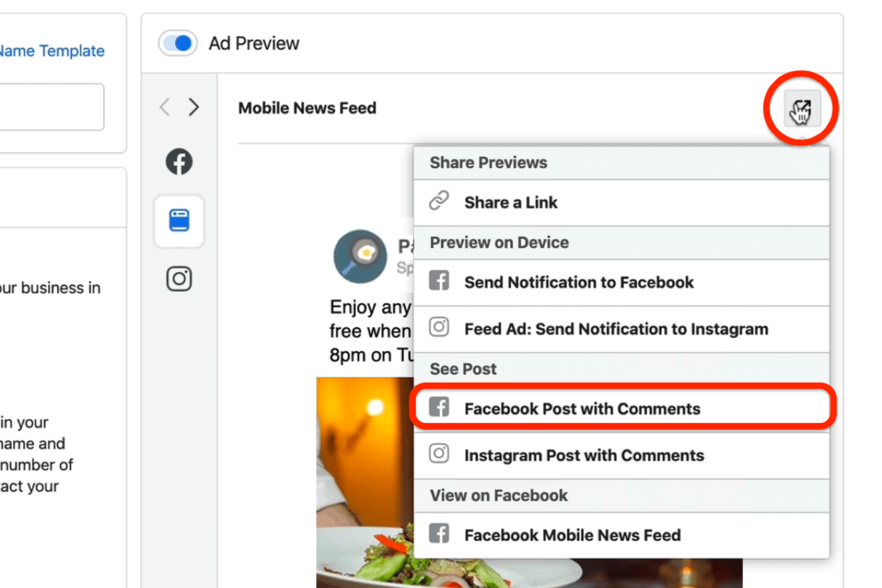Click the Share Previews section header
This screenshot has width=882, height=588.
(621, 163)
